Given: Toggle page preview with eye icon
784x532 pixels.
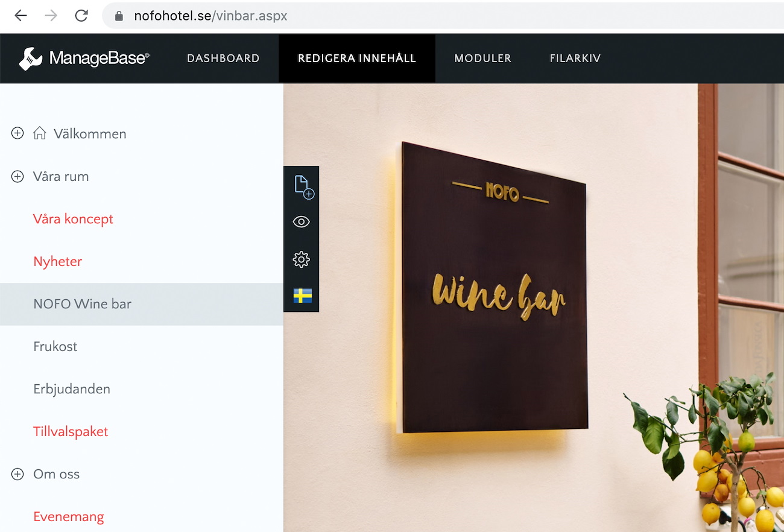Looking at the screenshot, I should (301, 222).
